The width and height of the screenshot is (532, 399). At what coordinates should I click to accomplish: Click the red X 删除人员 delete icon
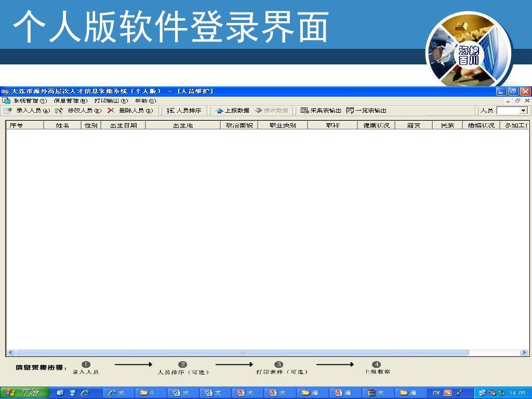pos(111,111)
